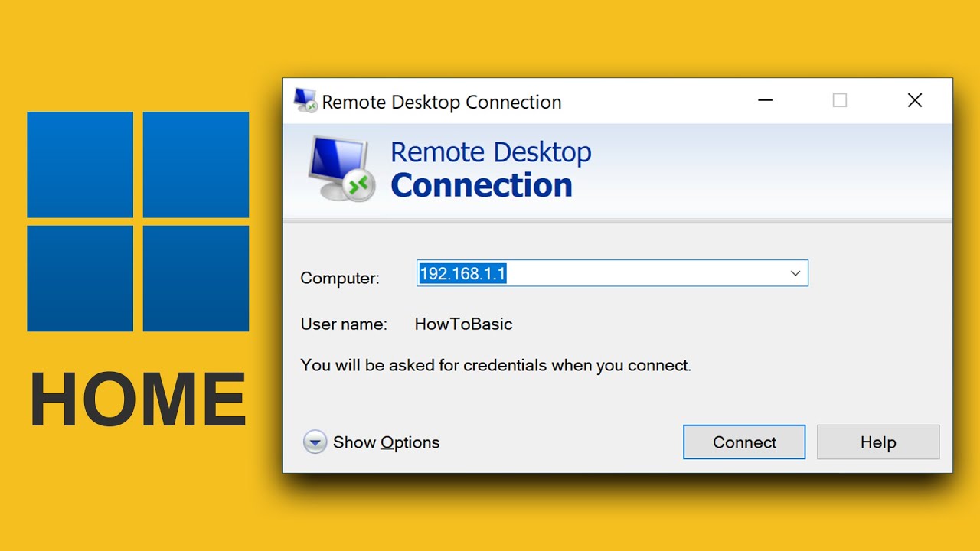The width and height of the screenshot is (980, 551).
Task: Click the HowToBasic user name text
Action: pos(463,324)
